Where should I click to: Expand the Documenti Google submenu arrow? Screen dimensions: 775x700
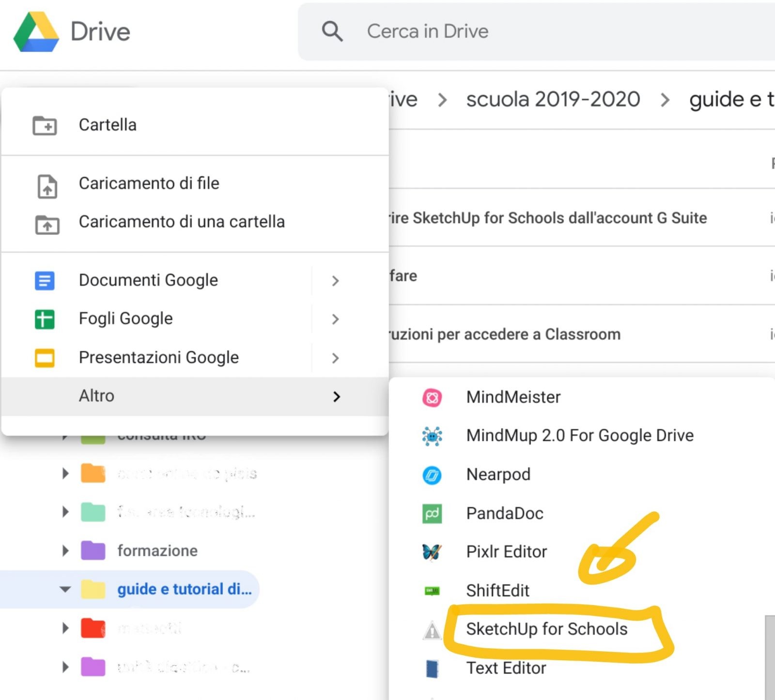tap(335, 280)
